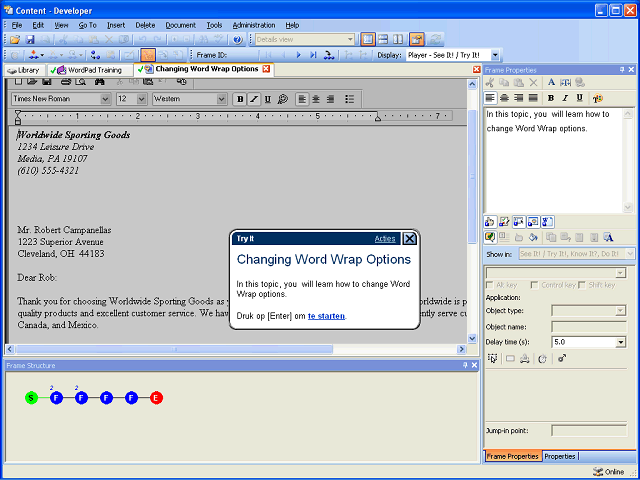This screenshot has height=480, width=640.
Task: Select the red E end frame node
Action: click(x=156, y=398)
